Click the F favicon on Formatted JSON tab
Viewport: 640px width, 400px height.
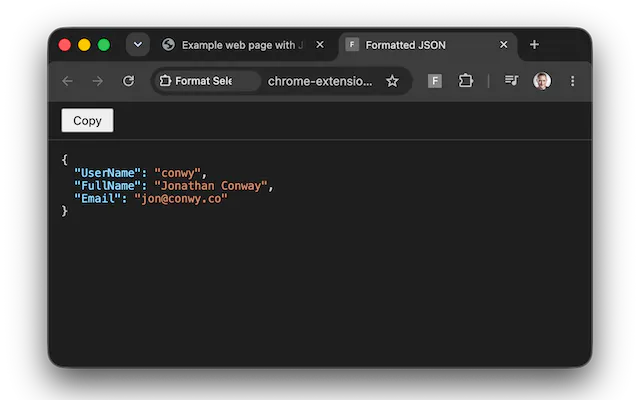(x=352, y=44)
